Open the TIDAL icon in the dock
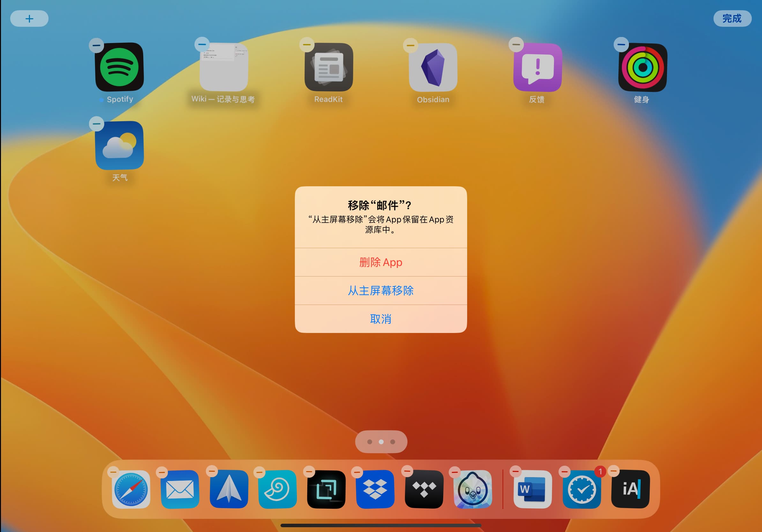 click(x=424, y=489)
